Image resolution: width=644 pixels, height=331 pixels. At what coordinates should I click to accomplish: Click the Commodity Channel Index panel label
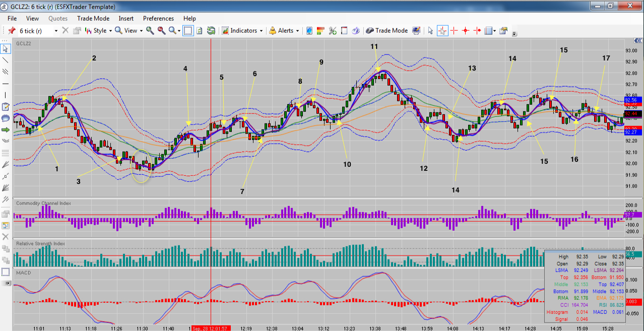(x=43, y=203)
